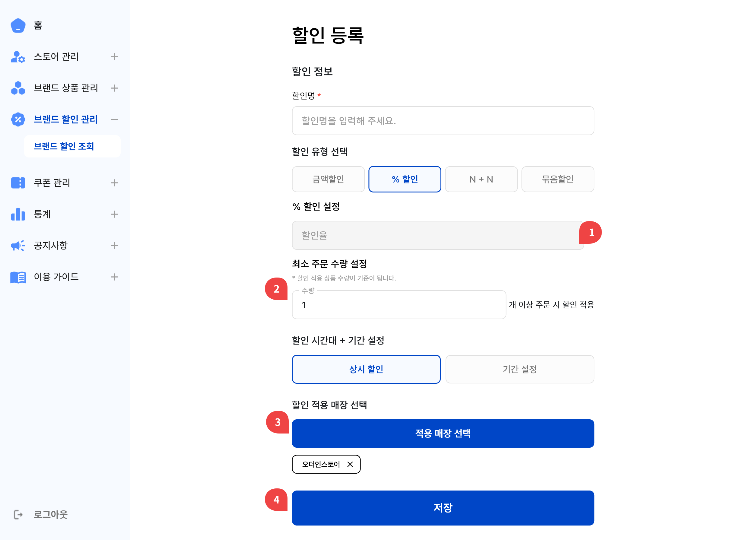Open 이용 가이드 menu label
Viewport: 756px width, 540px height.
point(56,277)
